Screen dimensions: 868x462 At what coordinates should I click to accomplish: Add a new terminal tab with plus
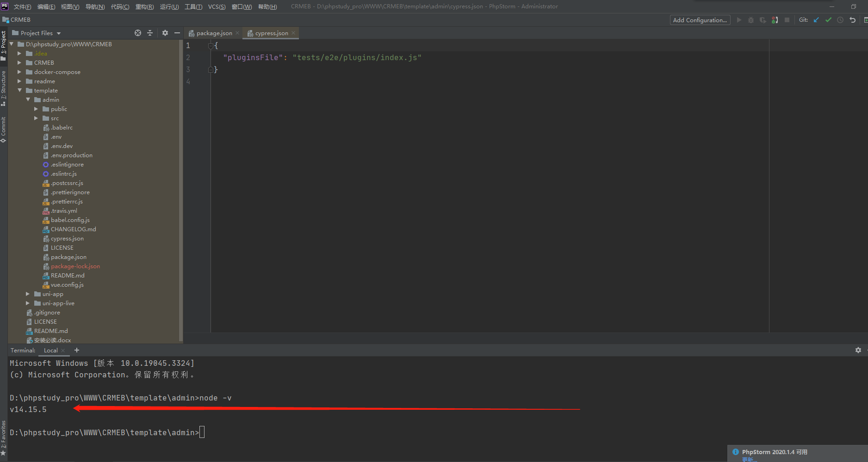(x=77, y=350)
